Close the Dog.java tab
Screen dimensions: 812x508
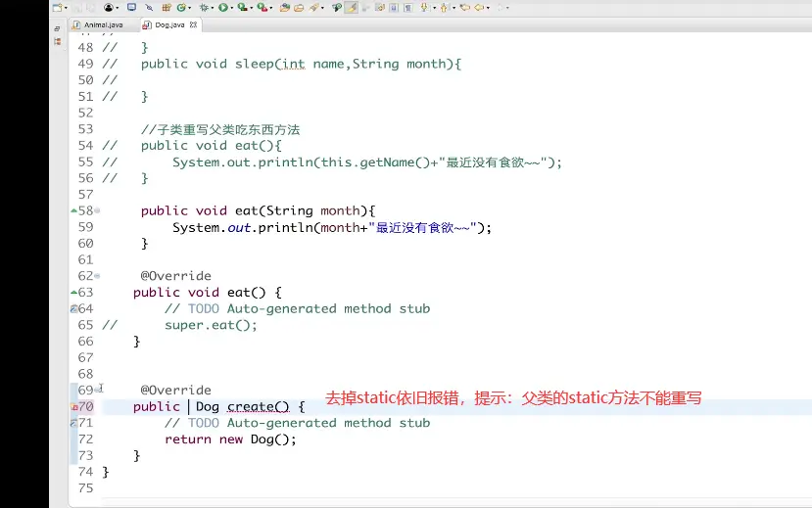pos(195,24)
